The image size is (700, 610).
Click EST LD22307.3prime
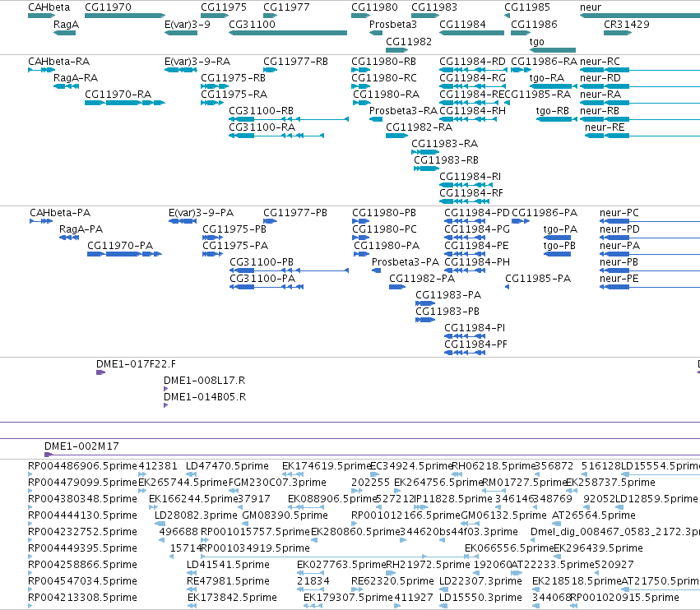[481, 581]
